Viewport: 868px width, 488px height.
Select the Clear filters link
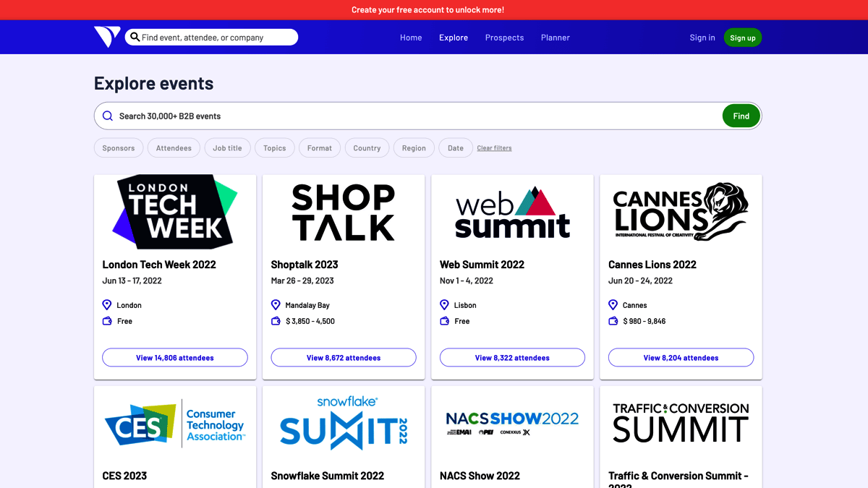point(494,147)
